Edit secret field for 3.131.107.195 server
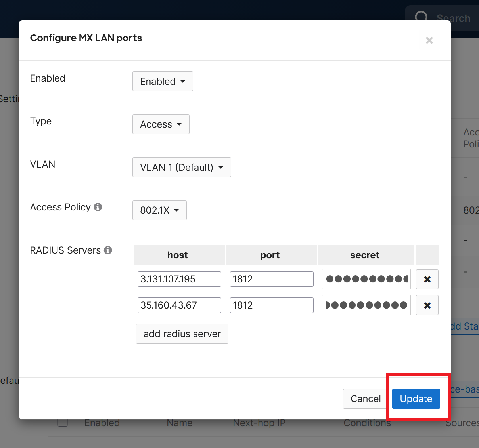The height and width of the screenshot is (448, 479). 366,279
